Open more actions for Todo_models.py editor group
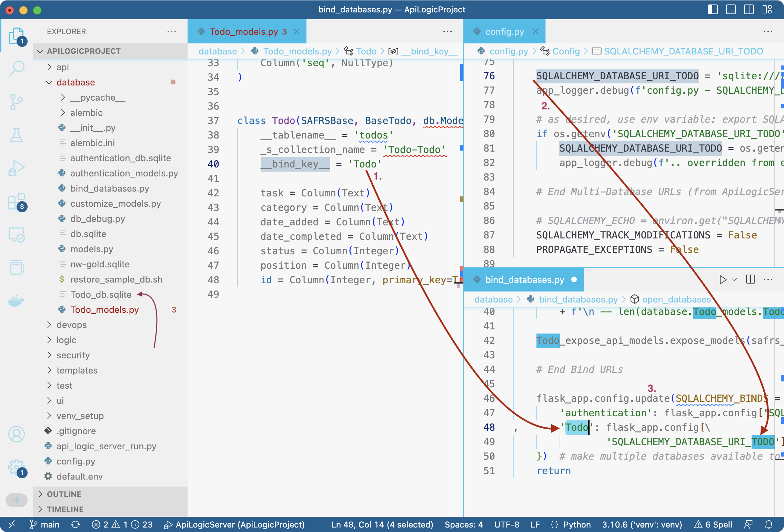 coord(448,31)
